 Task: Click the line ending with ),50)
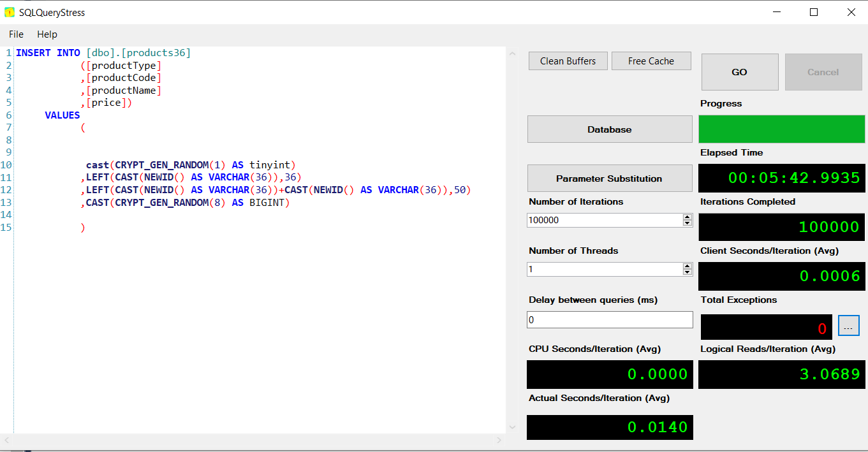pos(276,189)
